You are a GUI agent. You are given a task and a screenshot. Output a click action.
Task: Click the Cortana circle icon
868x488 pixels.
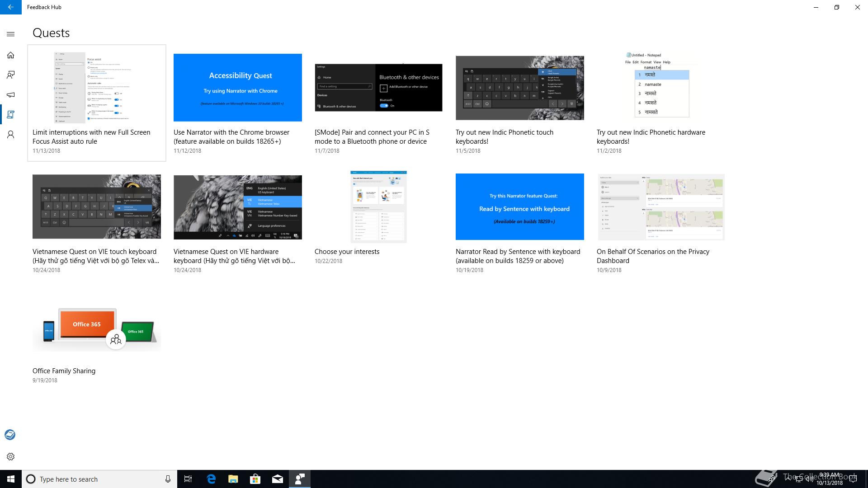pos(31,479)
